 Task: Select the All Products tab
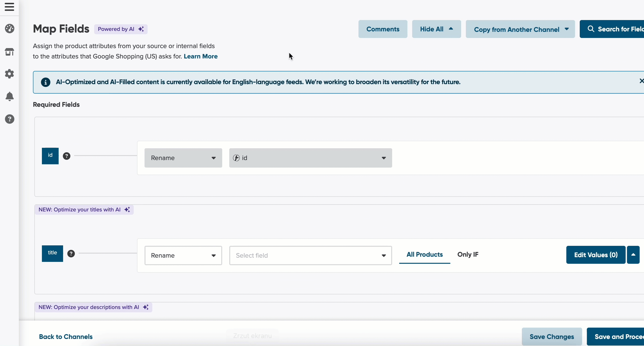(x=424, y=255)
